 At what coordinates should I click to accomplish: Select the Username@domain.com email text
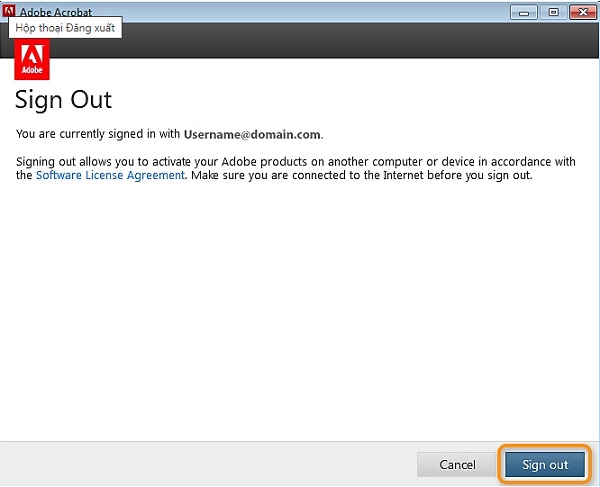point(252,134)
